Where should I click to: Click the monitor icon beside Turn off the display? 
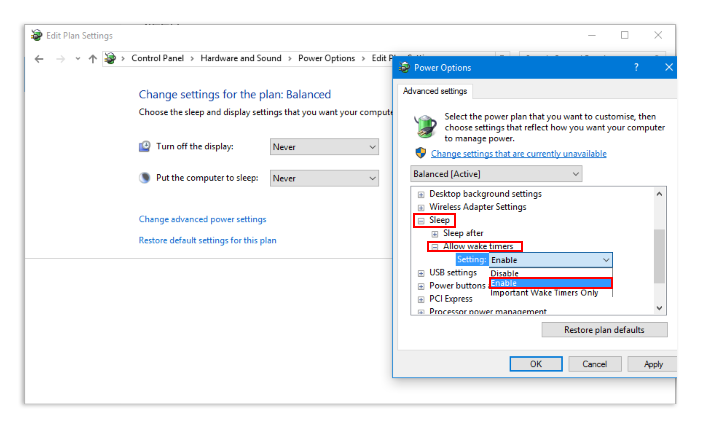click(x=146, y=146)
